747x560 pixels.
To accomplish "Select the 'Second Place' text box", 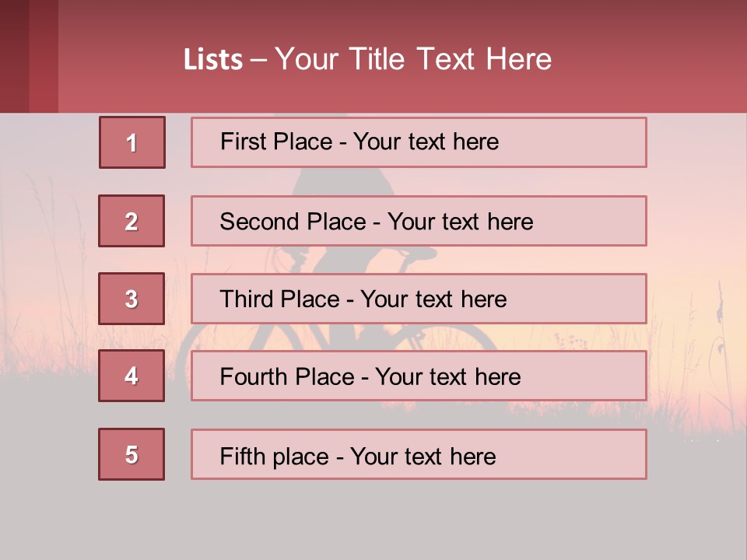I will coord(419,221).
